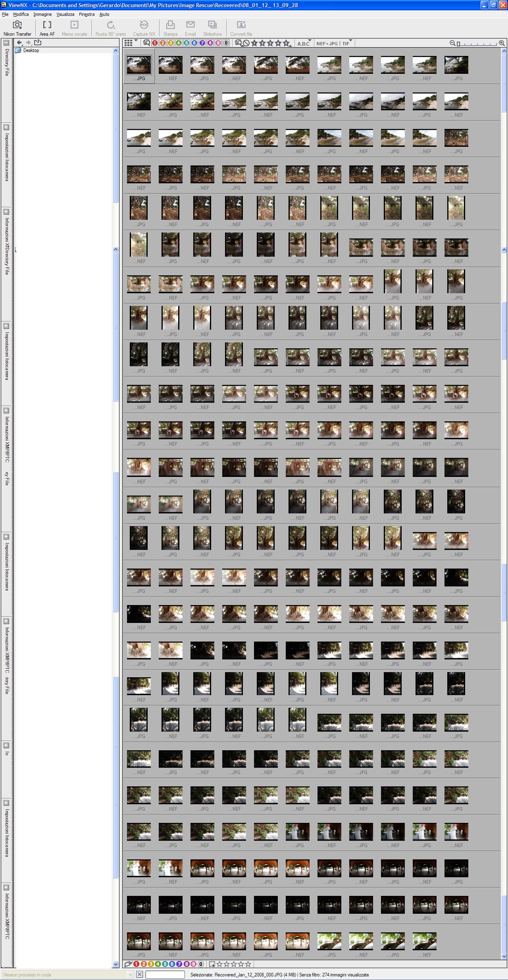This screenshot has width=508, height=980.
Task: Click the thumbnail grid view mode icon
Action: click(x=128, y=43)
